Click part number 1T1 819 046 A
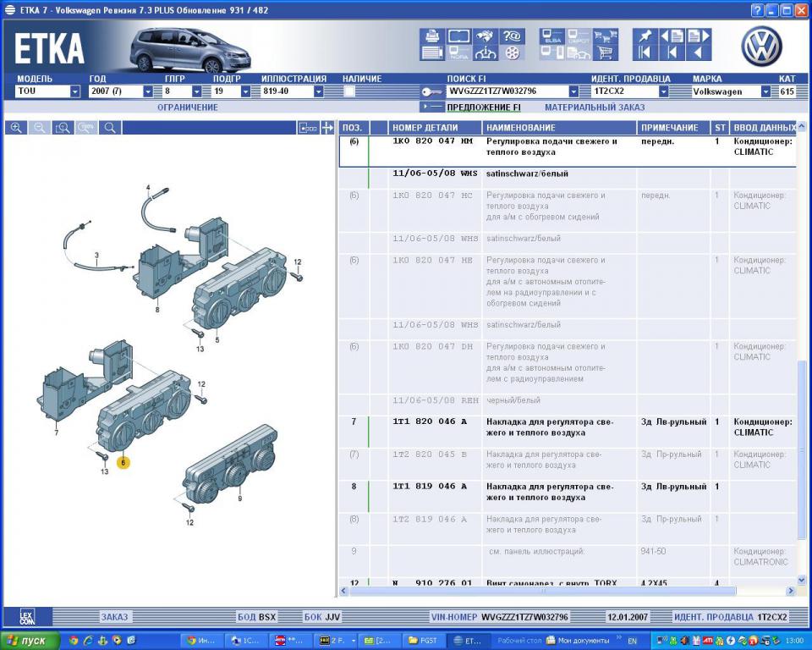 click(x=430, y=486)
